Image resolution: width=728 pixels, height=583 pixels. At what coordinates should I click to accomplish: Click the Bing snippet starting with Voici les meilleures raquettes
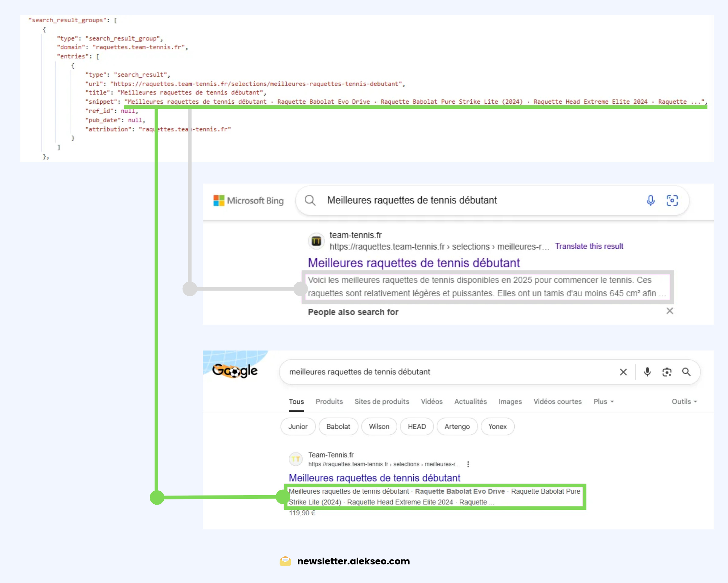(x=487, y=287)
